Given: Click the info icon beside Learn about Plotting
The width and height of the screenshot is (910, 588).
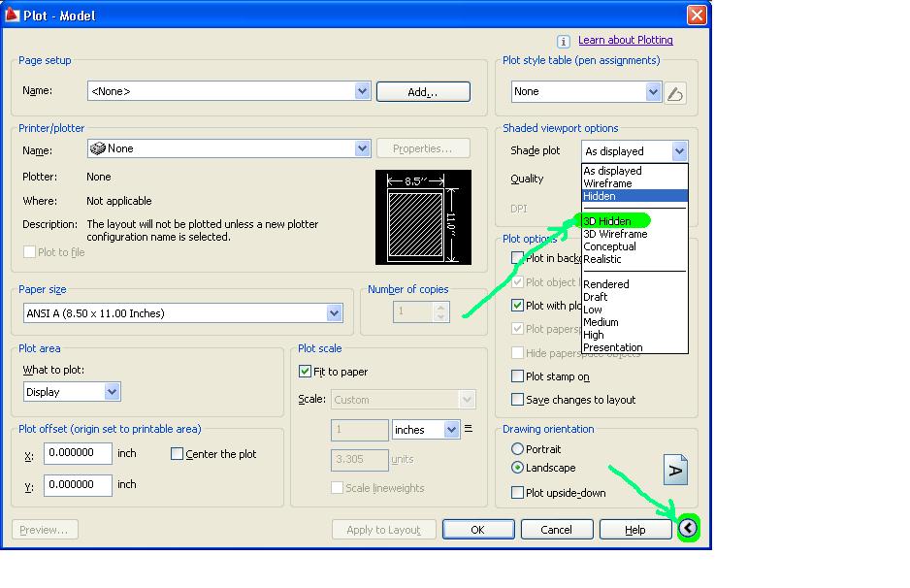Looking at the screenshot, I should [563, 41].
